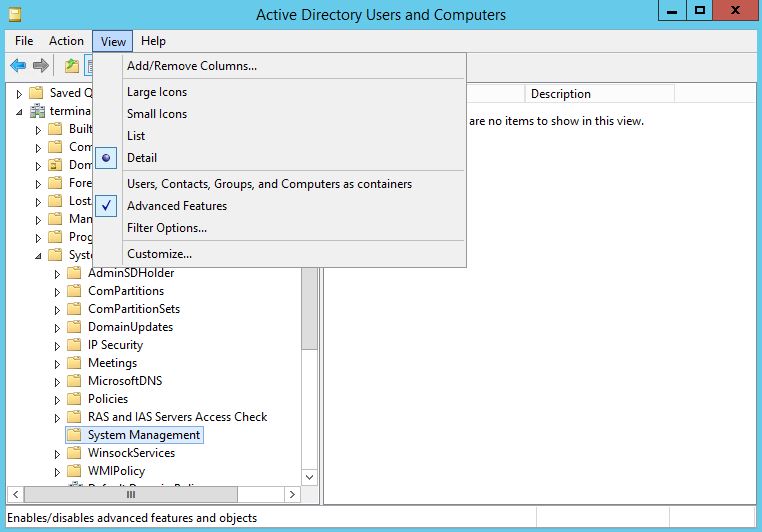Click the ComPartitions folder icon
Viewport: 762px width, 532px height.
pos(74,291)
